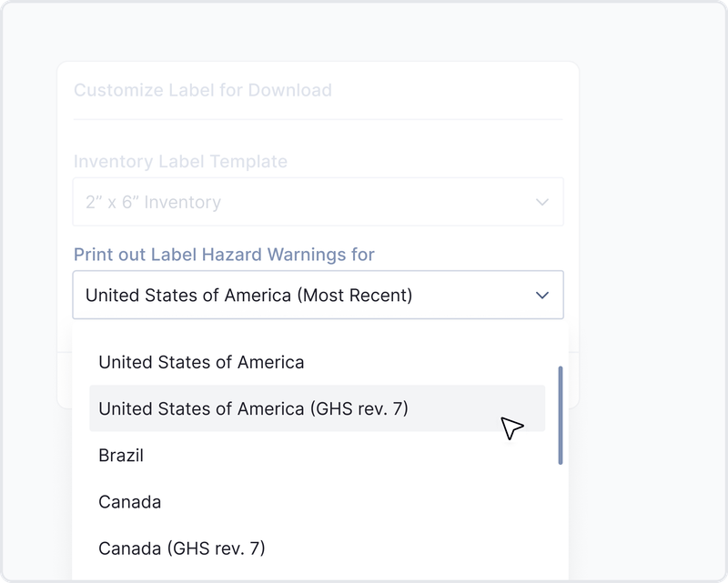Viewport: 728px width, 583px height.
Task: Choose Canada (GHS rev. 7) option
Action: point(181,548)
